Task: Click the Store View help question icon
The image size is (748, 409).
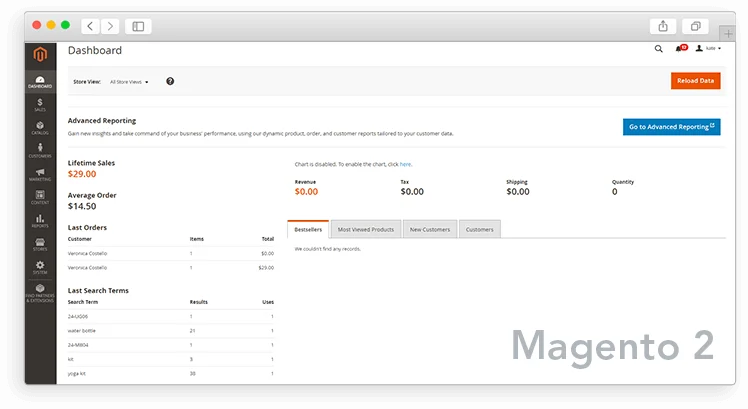Action: pos(170,81)
